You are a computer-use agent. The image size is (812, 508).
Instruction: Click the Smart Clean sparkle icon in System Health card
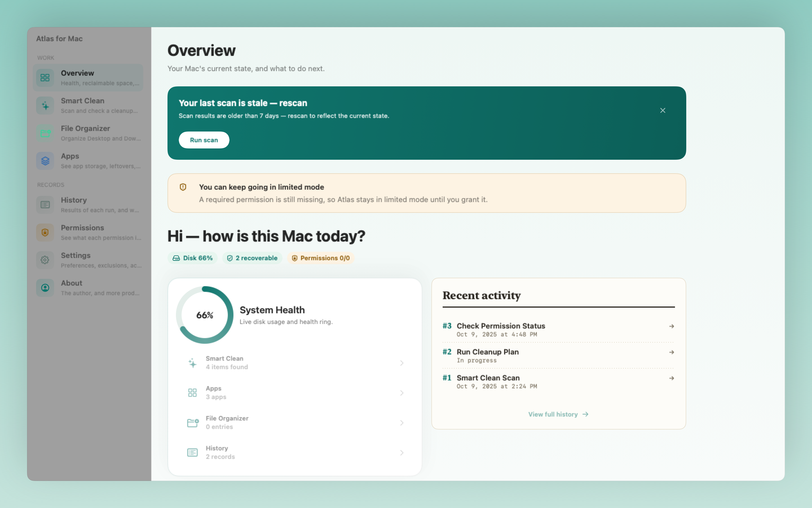(192, 363)
